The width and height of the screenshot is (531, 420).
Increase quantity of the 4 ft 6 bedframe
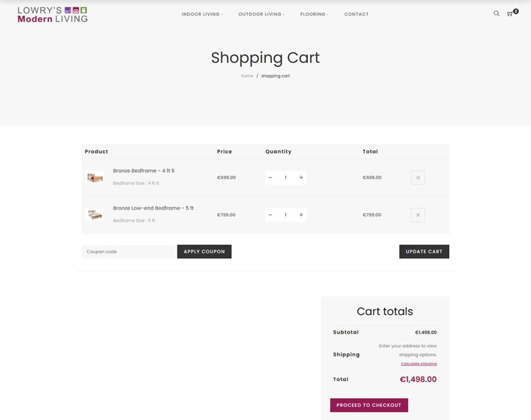tap(301, 177)
